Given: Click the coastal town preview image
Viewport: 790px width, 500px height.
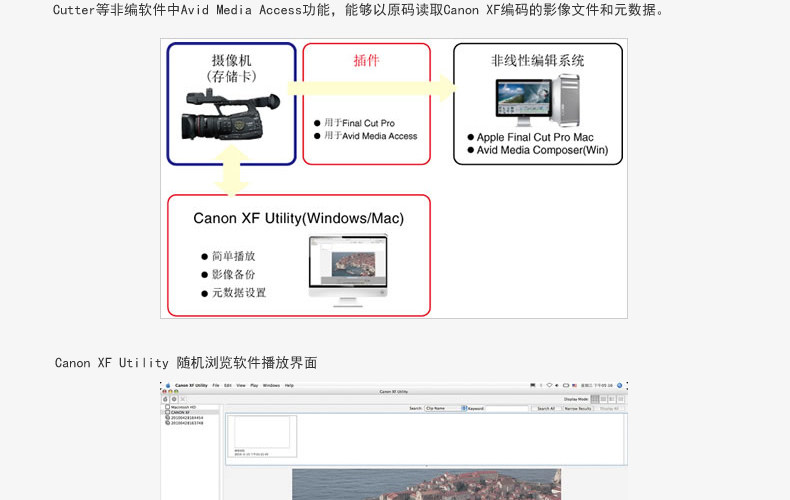Looking at the screenshot, I should pos(426,484).
